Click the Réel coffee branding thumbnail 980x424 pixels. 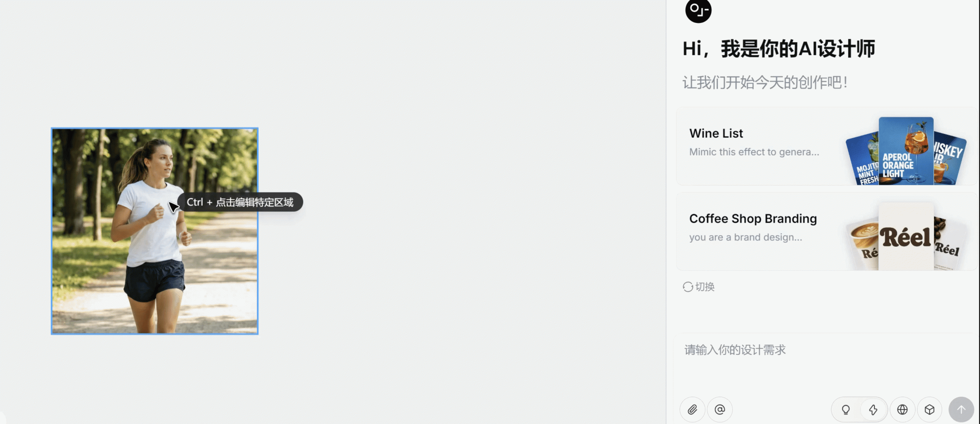[x=906, y=236]
